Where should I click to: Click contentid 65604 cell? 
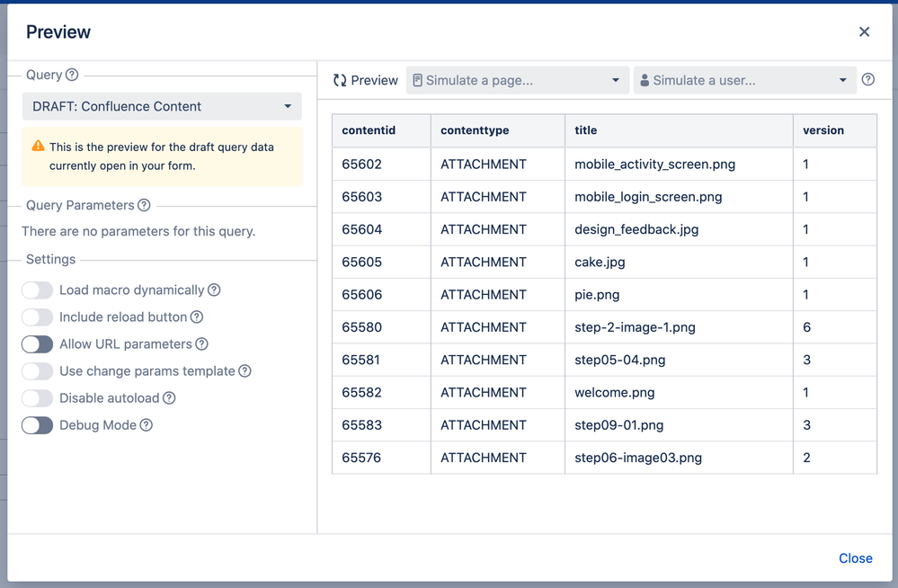[381, 230]
